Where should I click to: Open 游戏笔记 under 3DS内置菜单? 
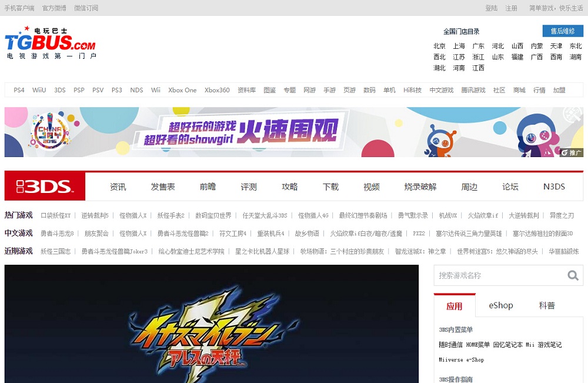pyautogui.click(x=550, y=344)
